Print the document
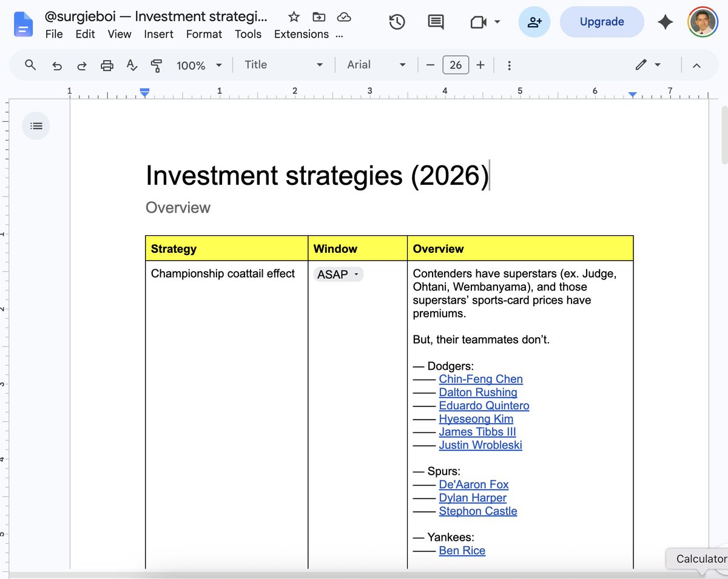Viewport: 728px width, 579px height. click(107, 65)
